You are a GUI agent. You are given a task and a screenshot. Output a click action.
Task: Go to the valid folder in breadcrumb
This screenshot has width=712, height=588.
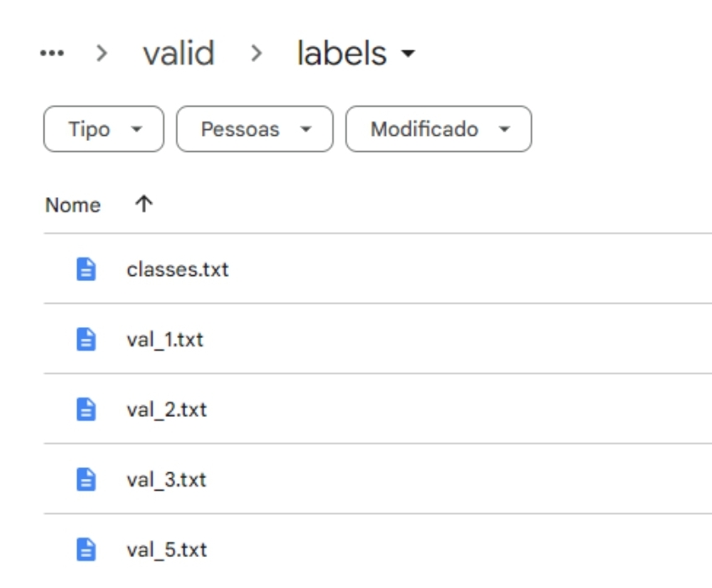(x=179, y=53)
